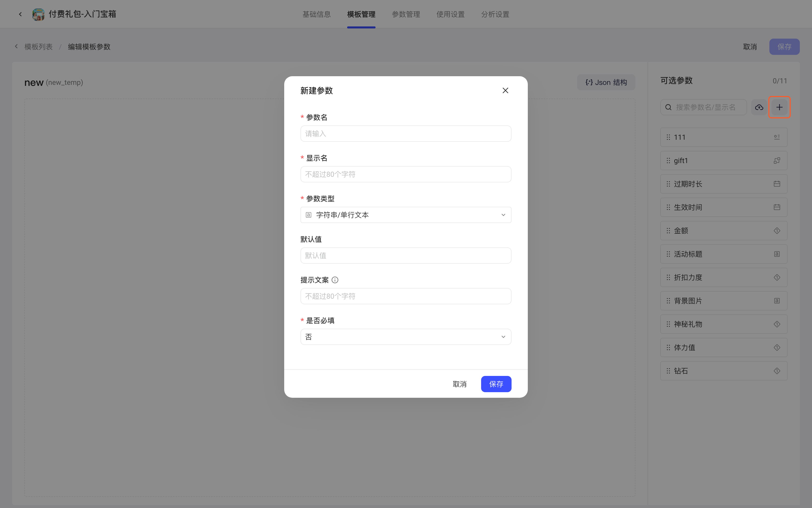
Task: Click the cloud upload icon
Action: [x=759, y=107]
